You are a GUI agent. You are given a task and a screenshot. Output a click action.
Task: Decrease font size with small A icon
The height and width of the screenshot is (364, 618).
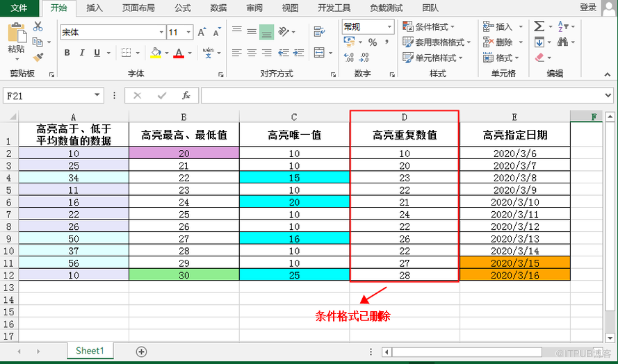coord(216,33)
